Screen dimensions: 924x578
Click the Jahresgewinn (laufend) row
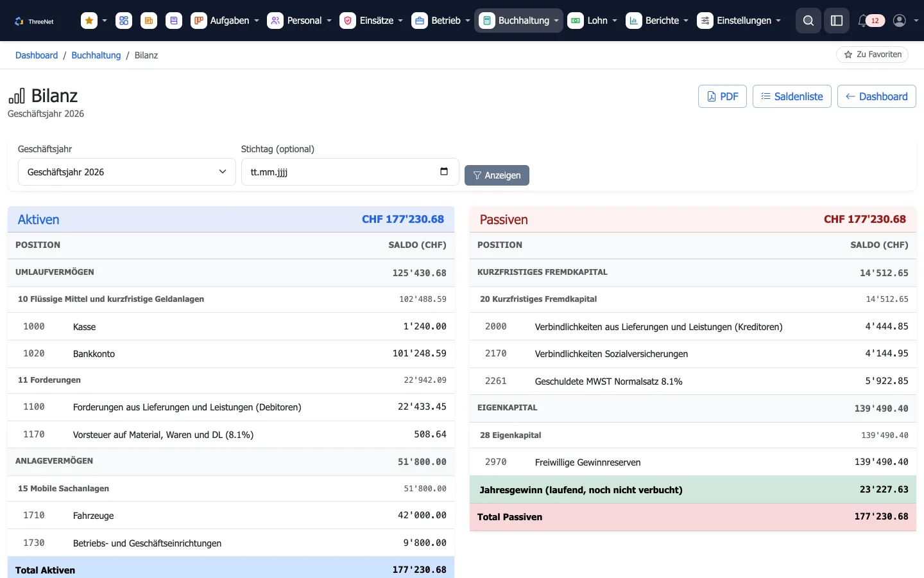click(693, 489)
